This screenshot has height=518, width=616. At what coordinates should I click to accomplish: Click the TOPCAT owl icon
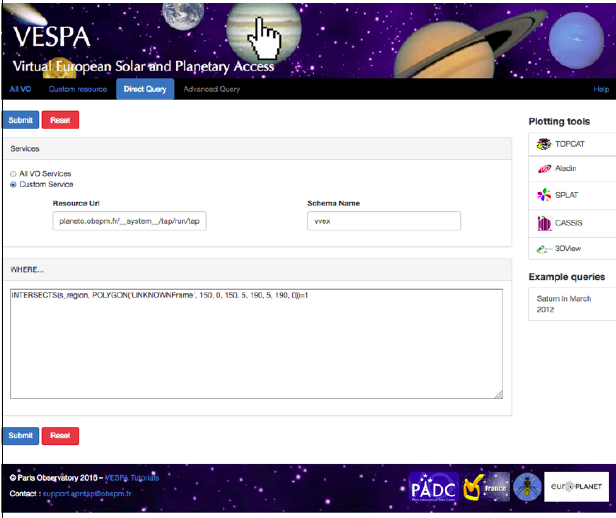(x=544, y=144)
